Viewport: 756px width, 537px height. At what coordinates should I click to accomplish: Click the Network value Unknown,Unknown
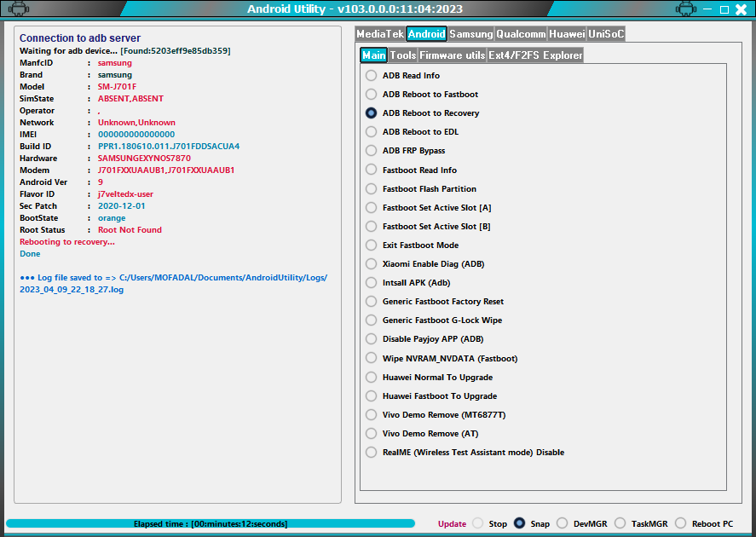tap(136, 123)
